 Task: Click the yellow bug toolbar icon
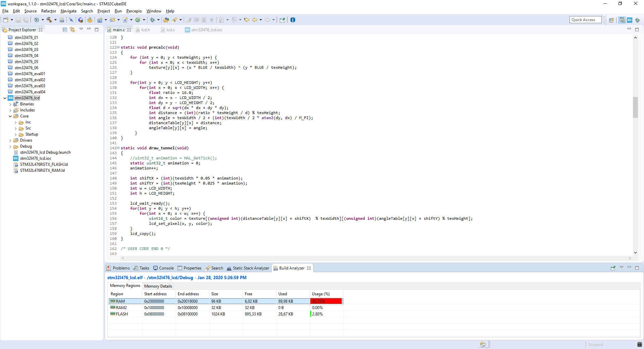click(90, 20)
